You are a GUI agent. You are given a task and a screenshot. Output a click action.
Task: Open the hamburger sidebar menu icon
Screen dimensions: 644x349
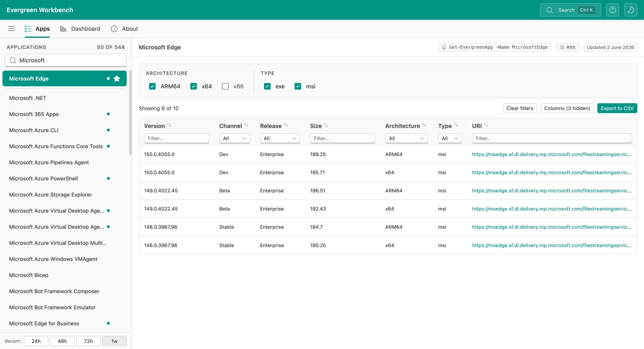pos(11,28)
